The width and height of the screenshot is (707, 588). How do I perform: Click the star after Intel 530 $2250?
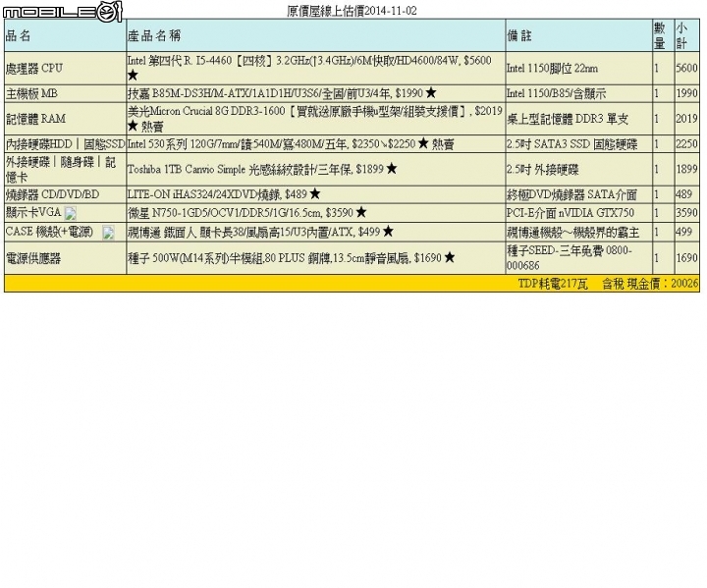pos(423,143)
